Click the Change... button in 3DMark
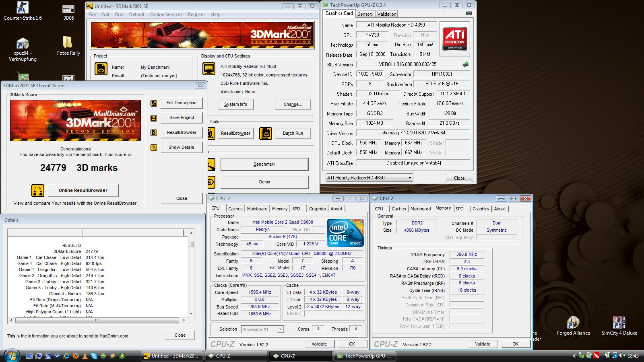The height and width of the screenshot is (362, 644). tap(293, 104)
